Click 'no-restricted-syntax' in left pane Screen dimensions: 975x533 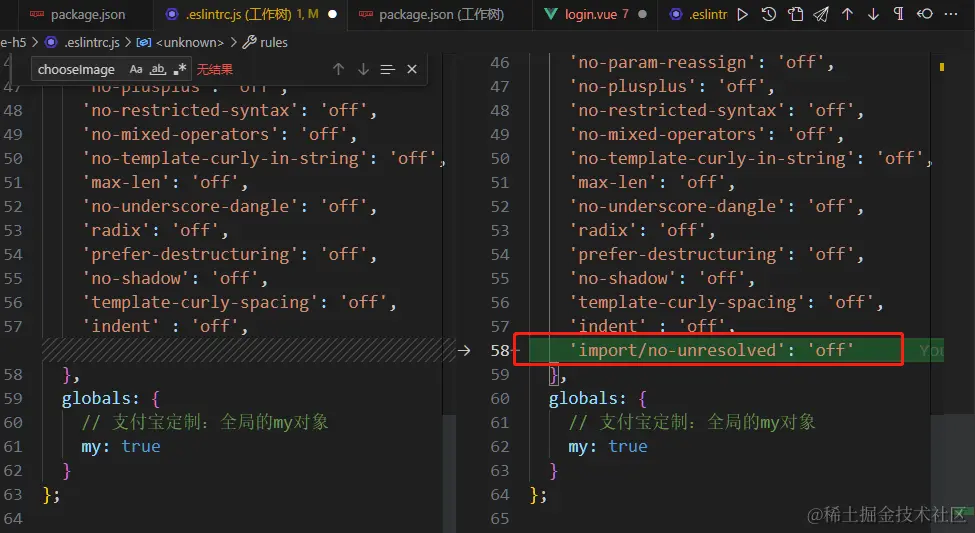pyautogui.click(x=190, y=110)
